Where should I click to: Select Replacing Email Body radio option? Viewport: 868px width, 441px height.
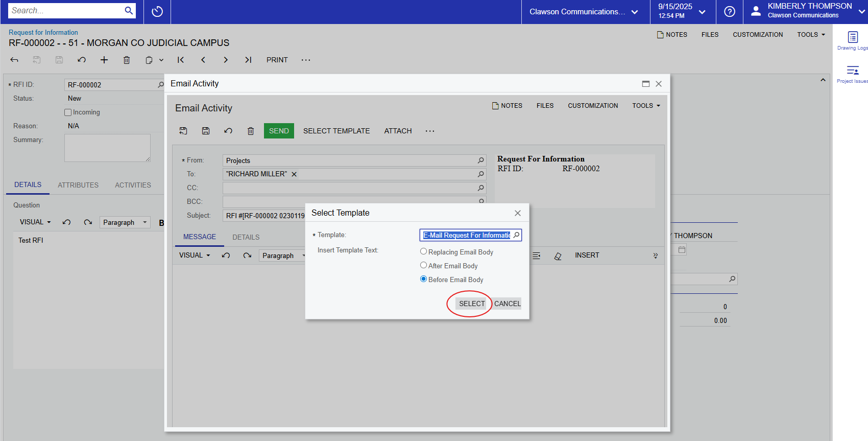(x=423, y=251)
